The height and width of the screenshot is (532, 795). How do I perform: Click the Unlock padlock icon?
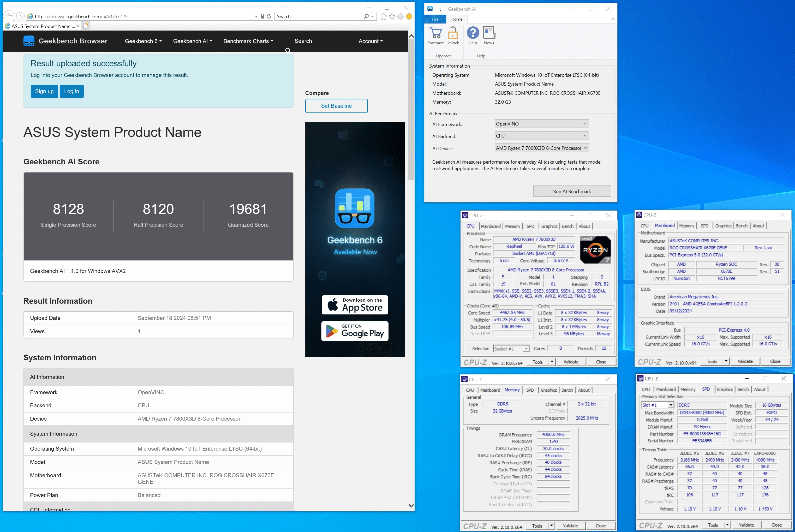coord(453,33)
